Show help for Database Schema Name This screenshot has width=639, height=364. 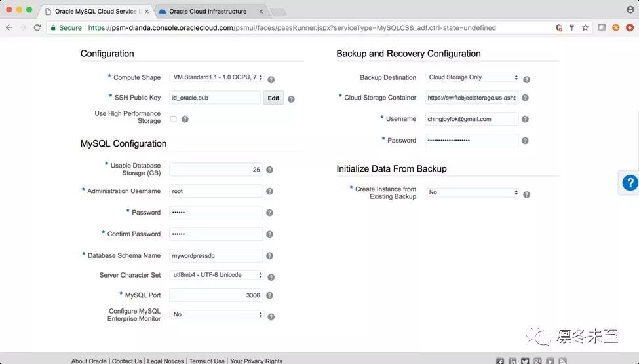[269, 256]
